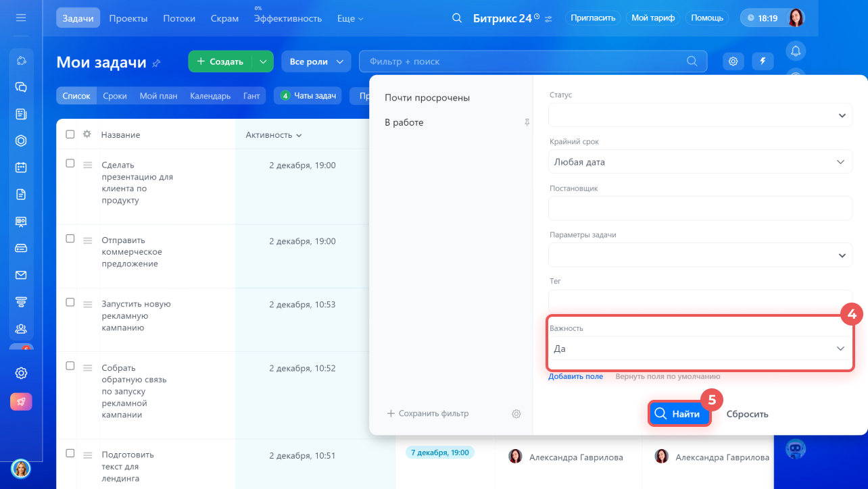Screen dimensions: 868x489
Task: Select all tasks with header checkbox
Action: pyautogui.click(x=70, y=134)
